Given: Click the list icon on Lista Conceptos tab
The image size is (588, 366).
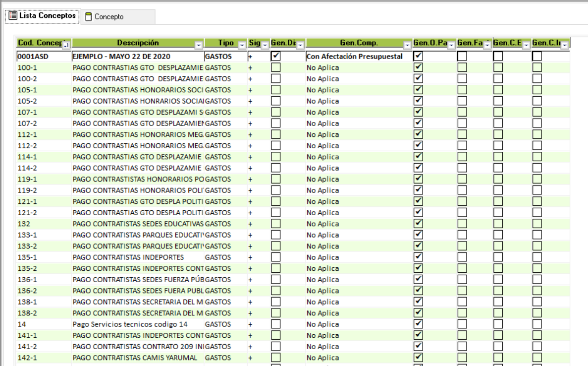Looking at the screenshot, I should tap(13, 16).
